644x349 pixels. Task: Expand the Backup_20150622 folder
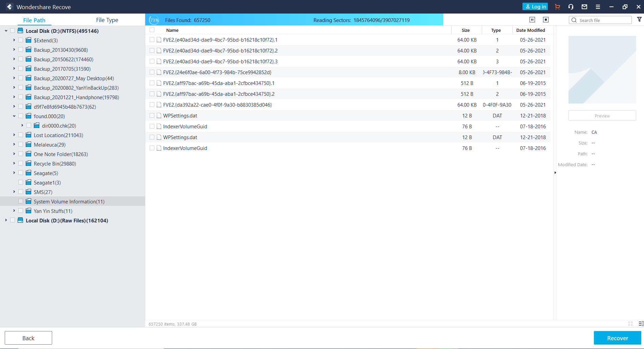[14, 59]
